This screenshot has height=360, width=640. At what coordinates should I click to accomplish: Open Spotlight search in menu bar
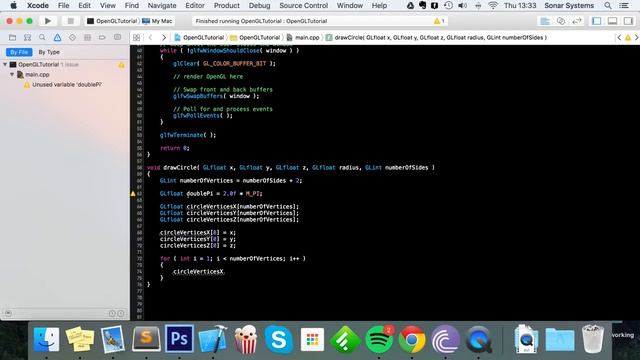(x=608, y=6)
